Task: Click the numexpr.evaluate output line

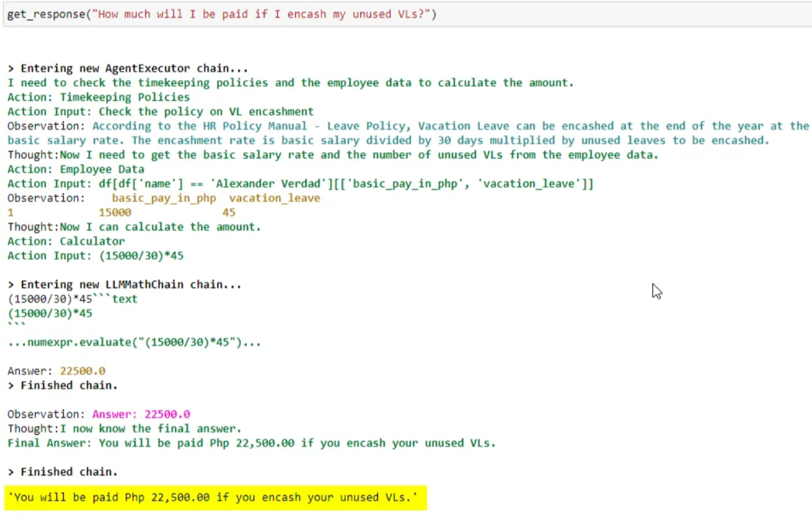Action: pos(134,342)
